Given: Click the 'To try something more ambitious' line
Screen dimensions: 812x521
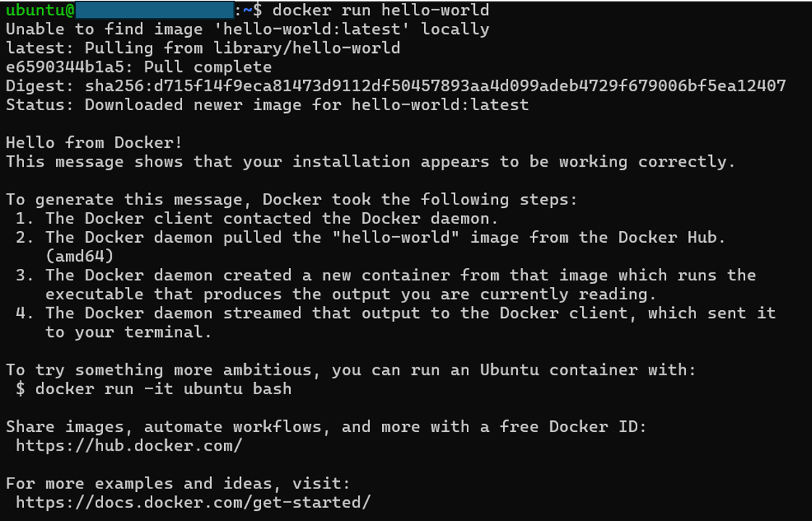Looking at the screenshot, I should [x=351, y=370].
